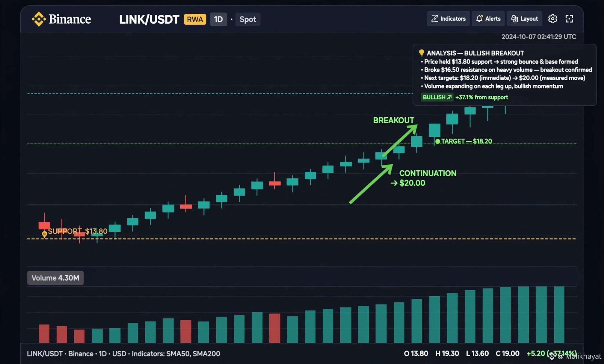Click the Volume 4.30M label
This screenshot has height=364, width=604.
tap(55, 278)
